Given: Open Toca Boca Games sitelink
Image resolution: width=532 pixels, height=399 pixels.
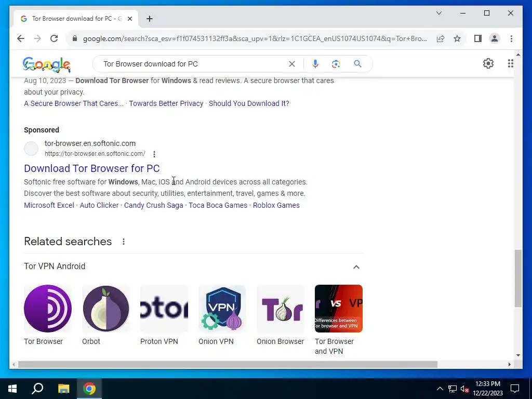Looking at the screenshot, I should pos(218,205).
